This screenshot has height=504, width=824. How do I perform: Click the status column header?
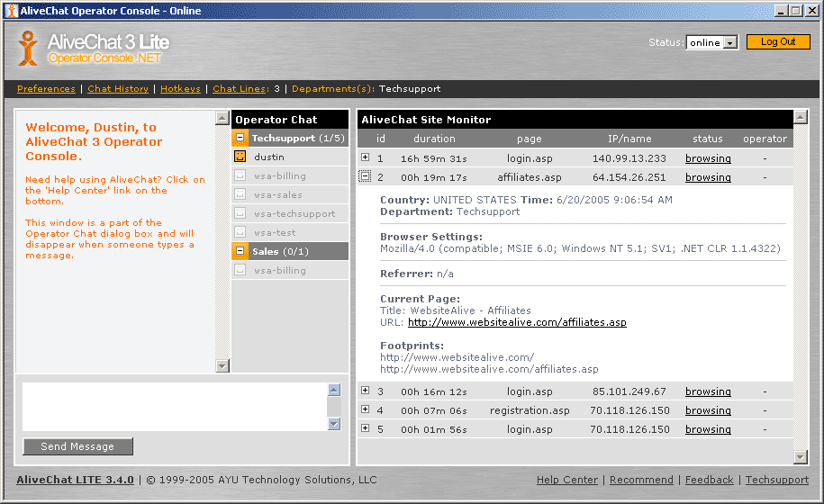[707, 139]
